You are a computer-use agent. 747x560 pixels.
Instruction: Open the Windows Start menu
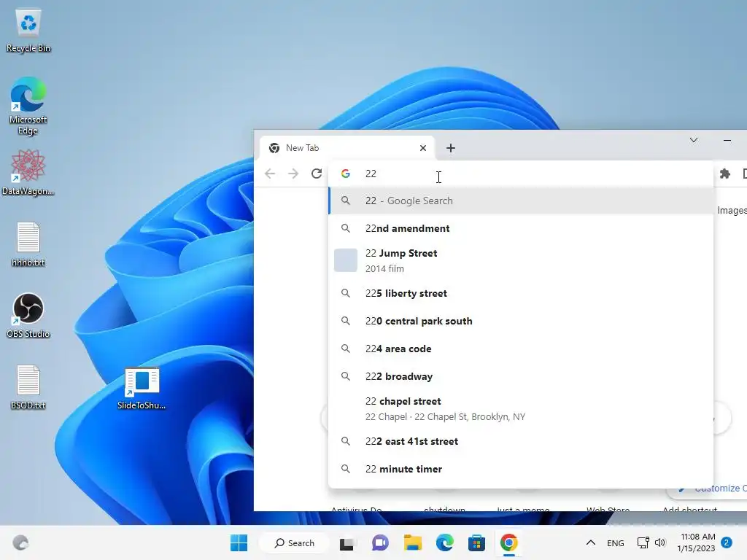tap(239, 542)
